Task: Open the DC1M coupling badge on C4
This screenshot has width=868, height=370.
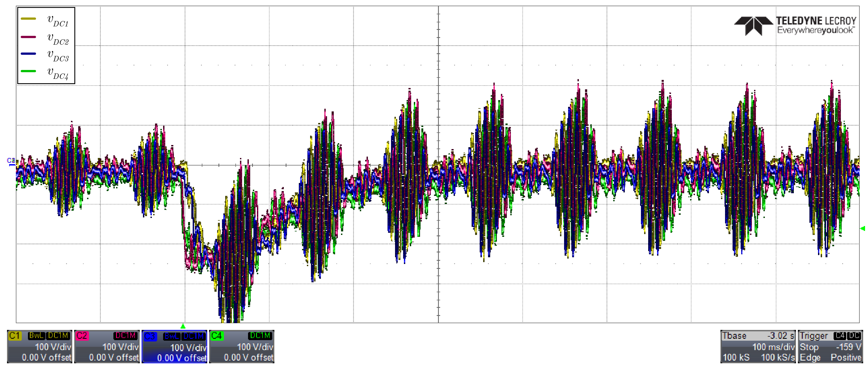Action: point(260,336)
